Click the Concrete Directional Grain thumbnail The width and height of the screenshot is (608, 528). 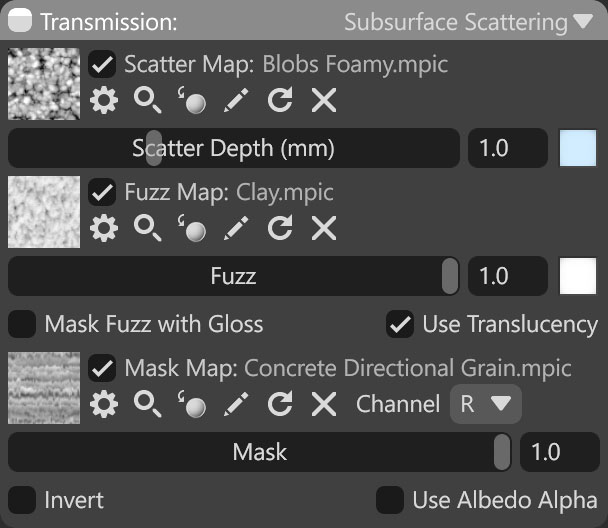click(44, 388)
